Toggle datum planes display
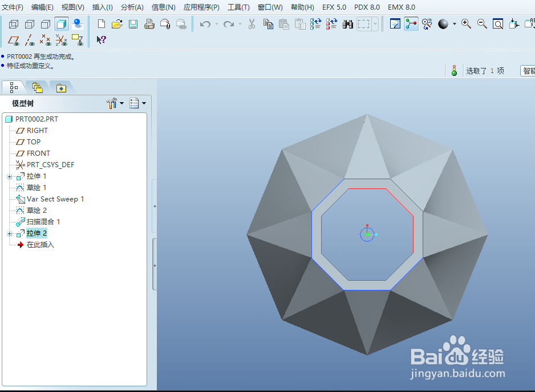535x392 pixels. [14, 41]
